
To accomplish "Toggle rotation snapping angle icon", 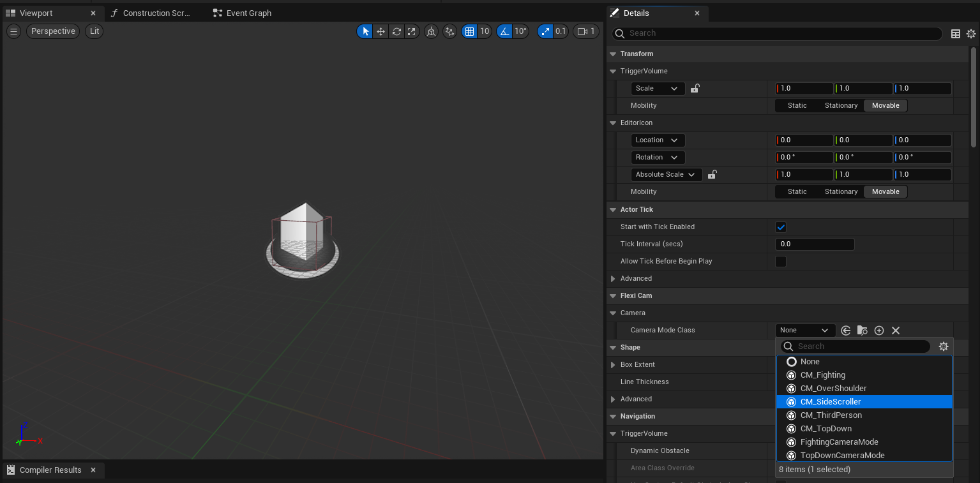I will click(x=505, y=31).
